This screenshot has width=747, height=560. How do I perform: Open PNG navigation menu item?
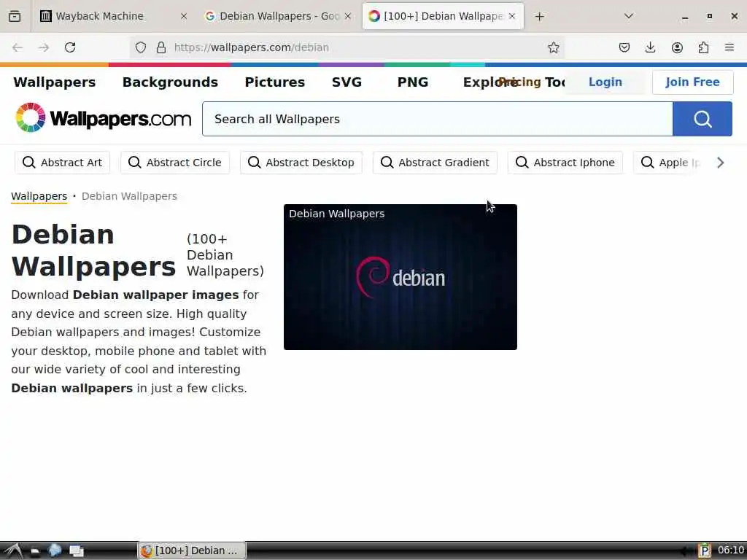413,82
